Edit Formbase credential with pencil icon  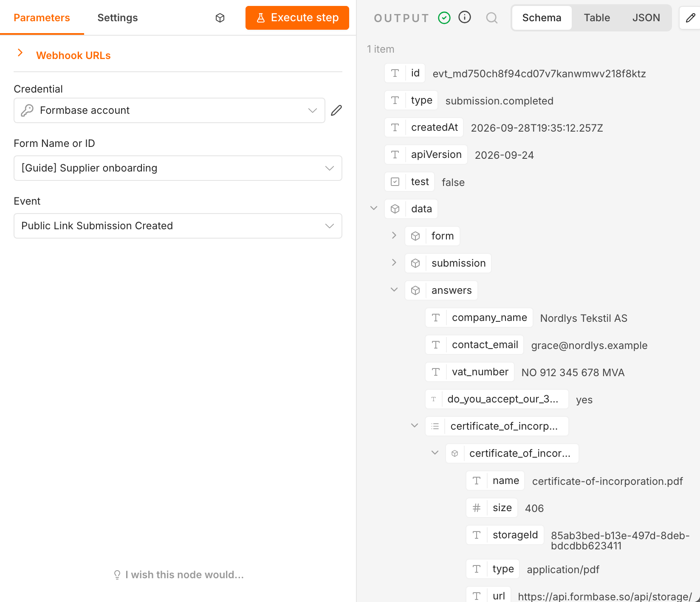(x=336, y=110)
